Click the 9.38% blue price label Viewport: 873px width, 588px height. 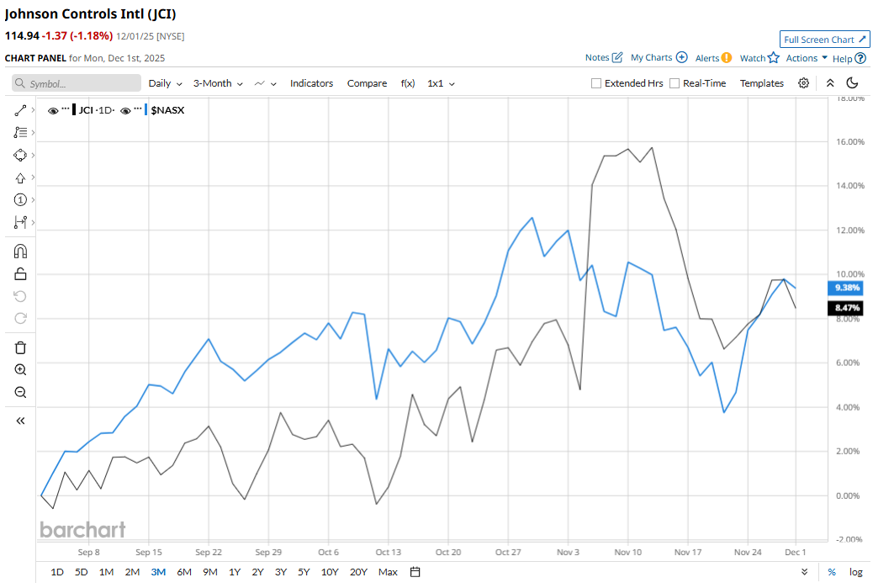coord(846,288)
